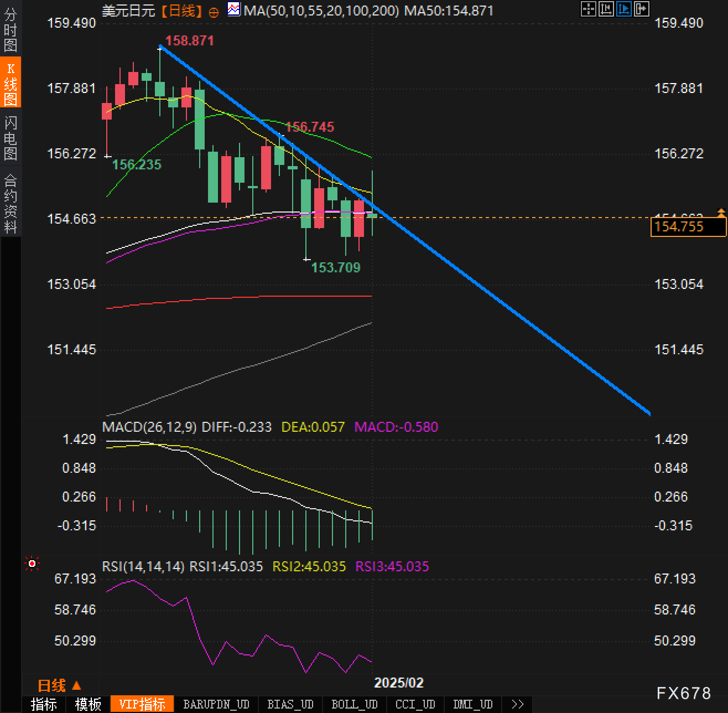Open the 模板 tab
The width and height of the screenshot is (728, 713).
point(88,704)
